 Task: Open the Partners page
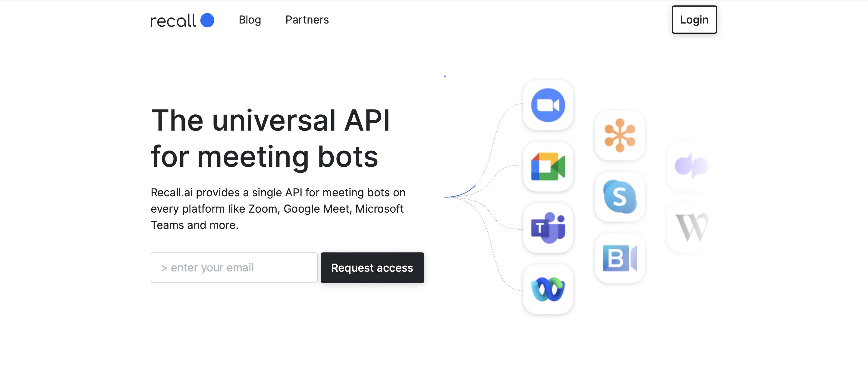click(307, 20)
